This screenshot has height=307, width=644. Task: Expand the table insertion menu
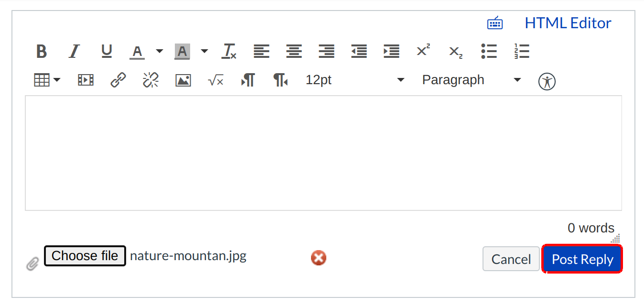pyautogui.click(x=57, y=80)
